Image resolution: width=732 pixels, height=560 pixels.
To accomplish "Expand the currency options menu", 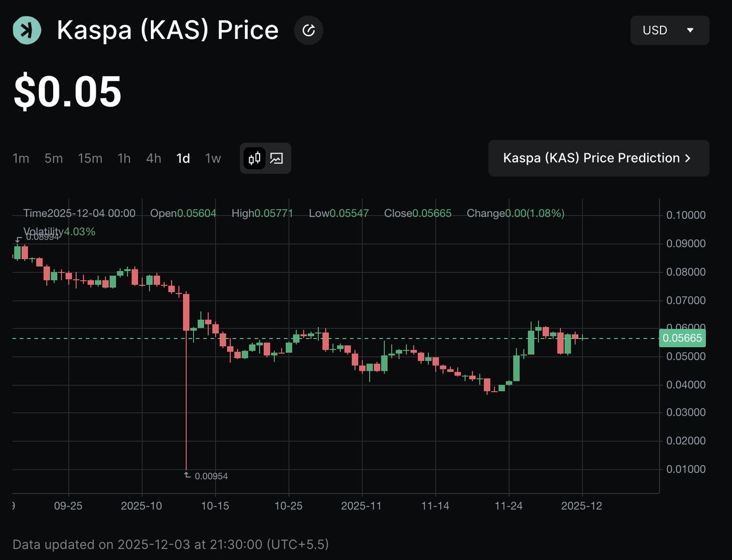I will coord(670,30).
